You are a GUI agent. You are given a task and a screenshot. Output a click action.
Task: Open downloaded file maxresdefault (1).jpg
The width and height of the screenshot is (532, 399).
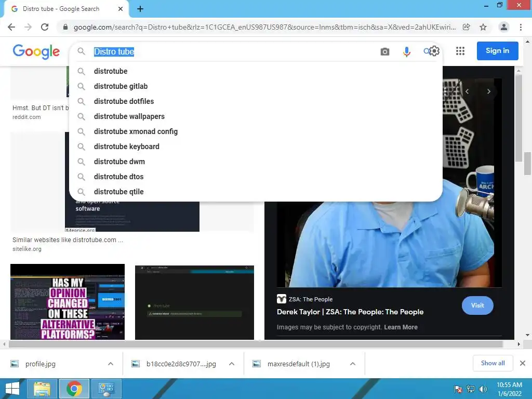click(x=299, y=364)
